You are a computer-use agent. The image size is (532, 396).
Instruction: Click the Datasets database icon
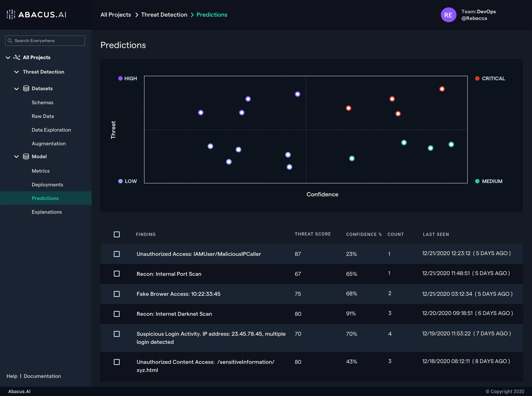[x=26, y=88]
